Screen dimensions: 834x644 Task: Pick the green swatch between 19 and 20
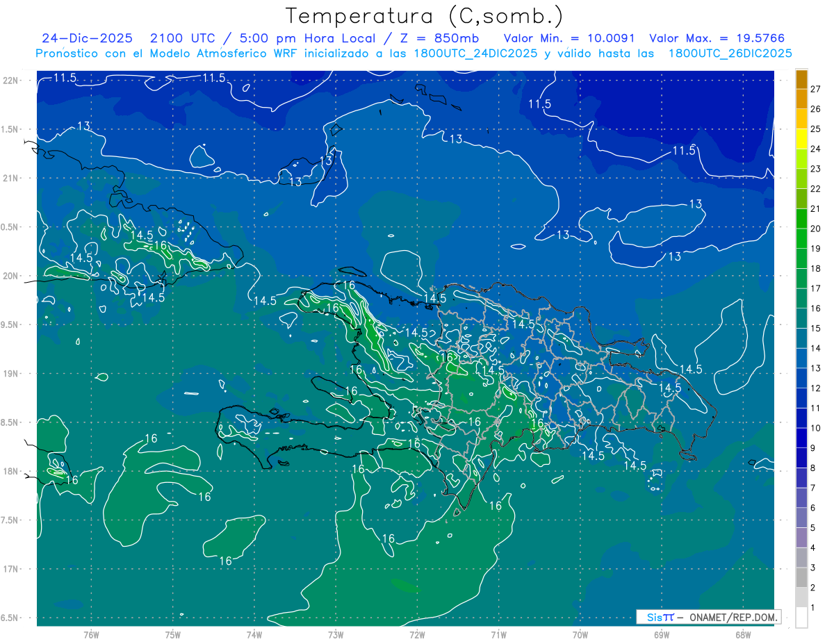click(x=801, y=238)
